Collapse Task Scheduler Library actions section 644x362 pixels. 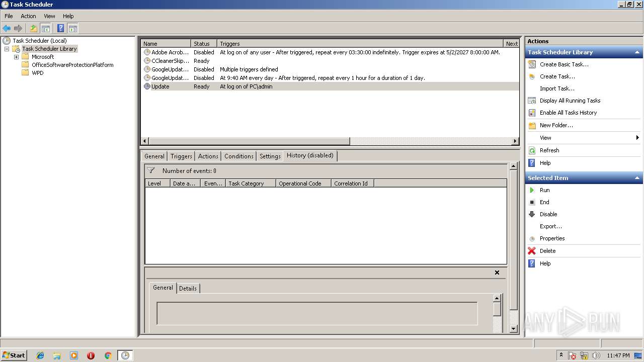[637, 52]
